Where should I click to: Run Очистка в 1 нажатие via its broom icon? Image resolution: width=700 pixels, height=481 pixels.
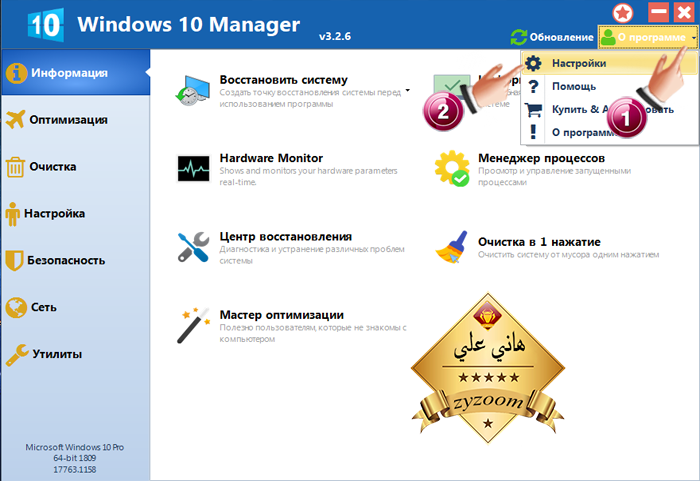pyautogui.click(x=452, y=247)
